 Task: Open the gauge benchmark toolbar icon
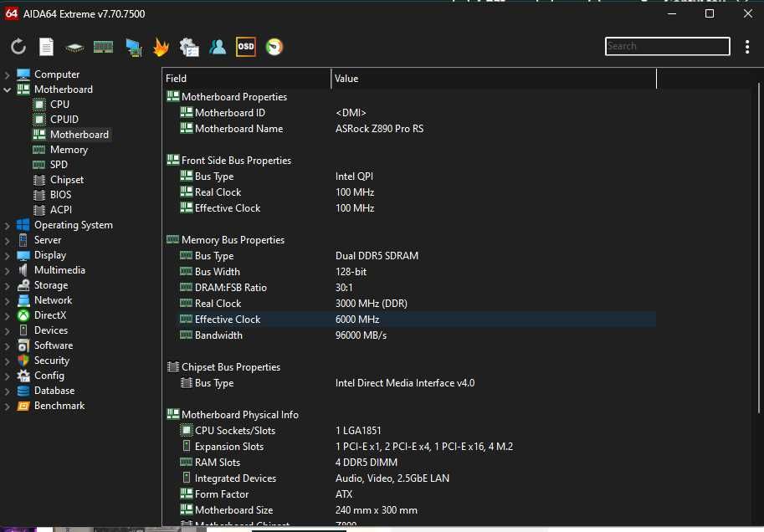[274, 47]
